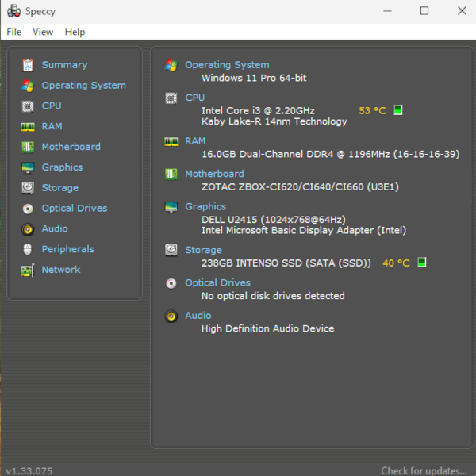Click the 16.0GB Dual-Channel DDR4 line
Image resolution: width=476 pixels, height=476 pixels.
coord(331,154)
